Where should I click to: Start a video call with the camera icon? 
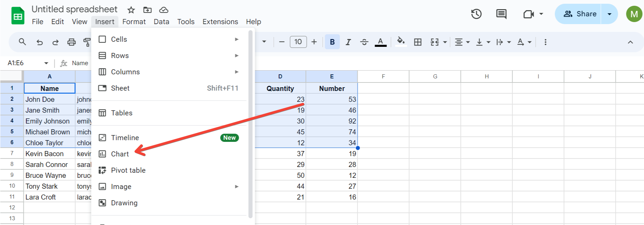[529, 14]
